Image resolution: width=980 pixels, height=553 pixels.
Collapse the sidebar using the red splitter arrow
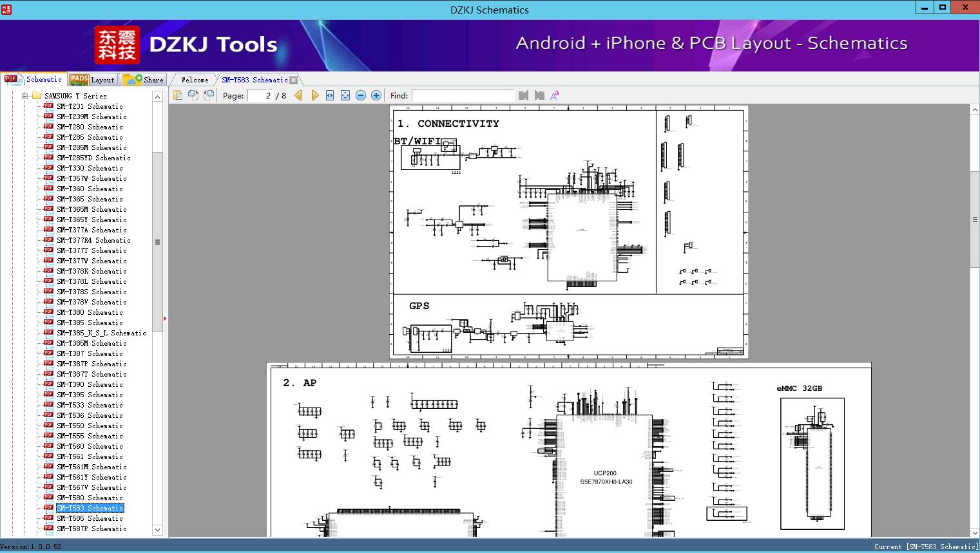pyautogui.click(x=166, y=318)
